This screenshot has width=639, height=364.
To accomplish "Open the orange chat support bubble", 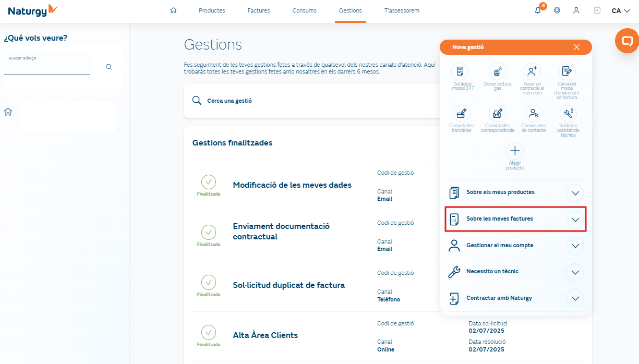I will (x=626, y=41).
